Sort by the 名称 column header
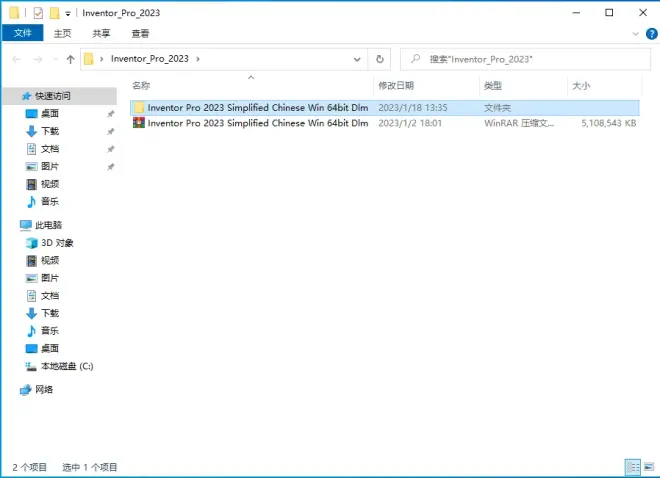The height and width of the screenshot is (478, 660). (x=141, y=85)
